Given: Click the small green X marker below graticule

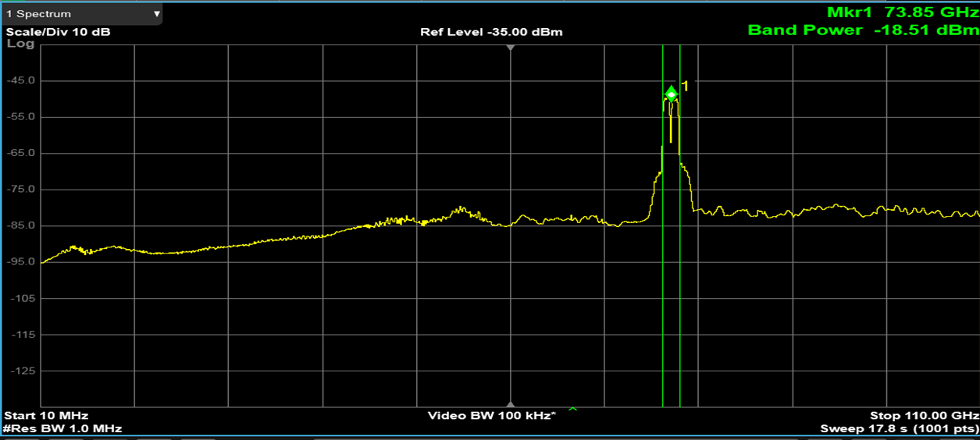Looking at the screenshot, I should click(572, 408).
